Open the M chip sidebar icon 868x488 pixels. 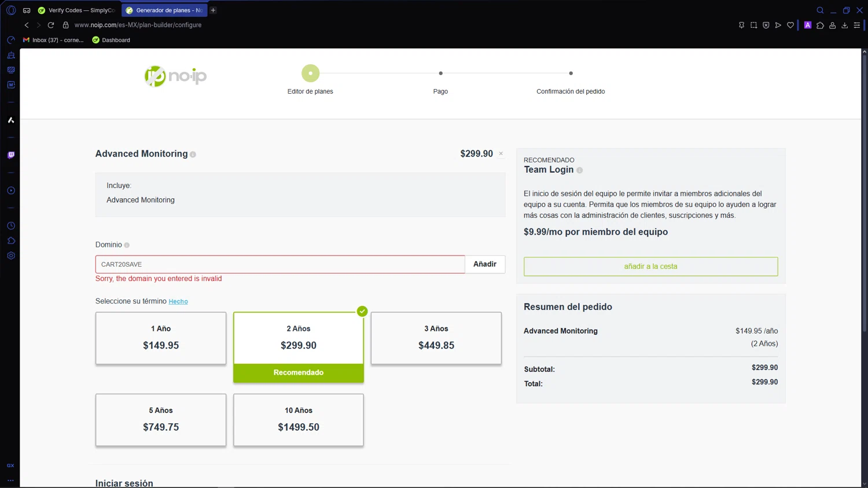pyautogui.click(x=11, y=84)
